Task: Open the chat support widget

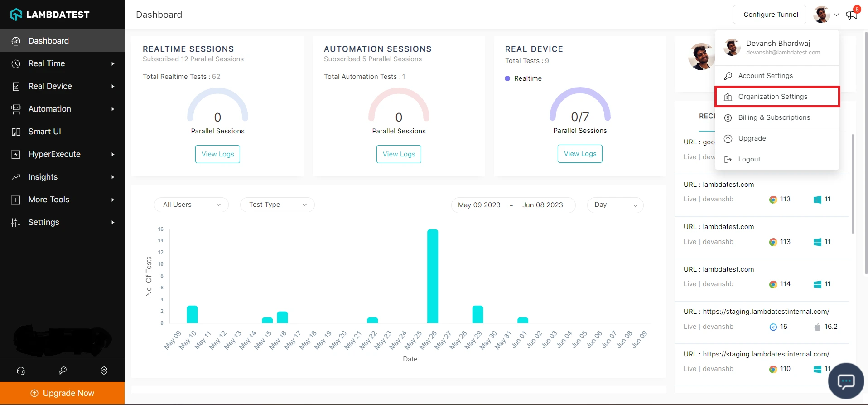Action: (845, 381)
